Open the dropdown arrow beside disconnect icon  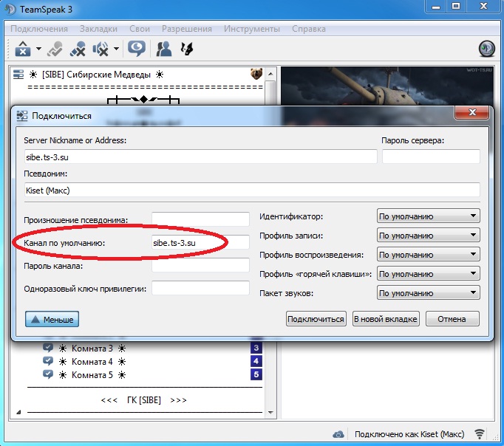[38, 49]
